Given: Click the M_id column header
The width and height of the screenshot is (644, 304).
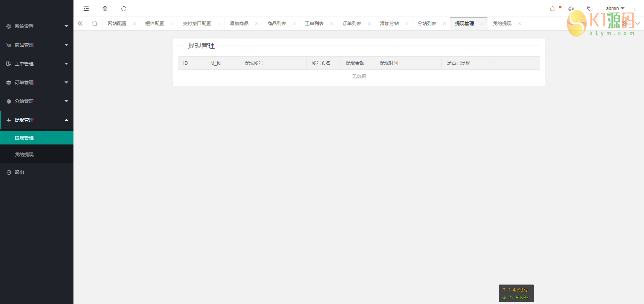Looking at the screenshot, I should [222, 63].
